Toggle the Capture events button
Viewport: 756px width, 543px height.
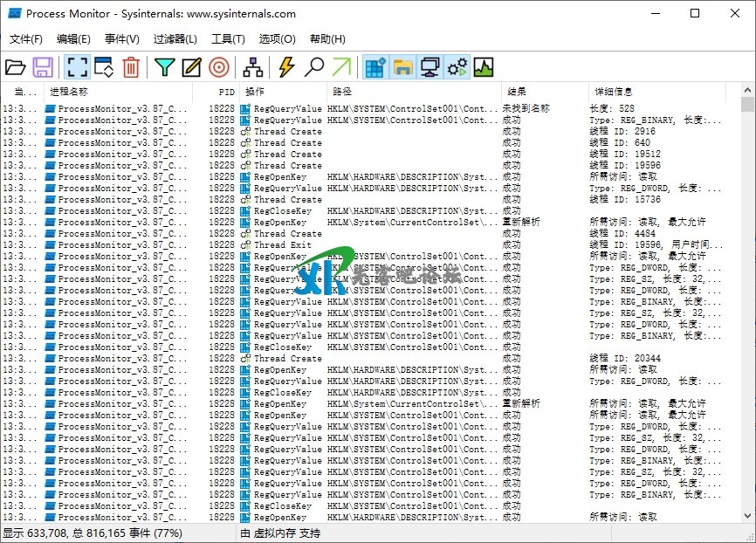coord(77,66)
